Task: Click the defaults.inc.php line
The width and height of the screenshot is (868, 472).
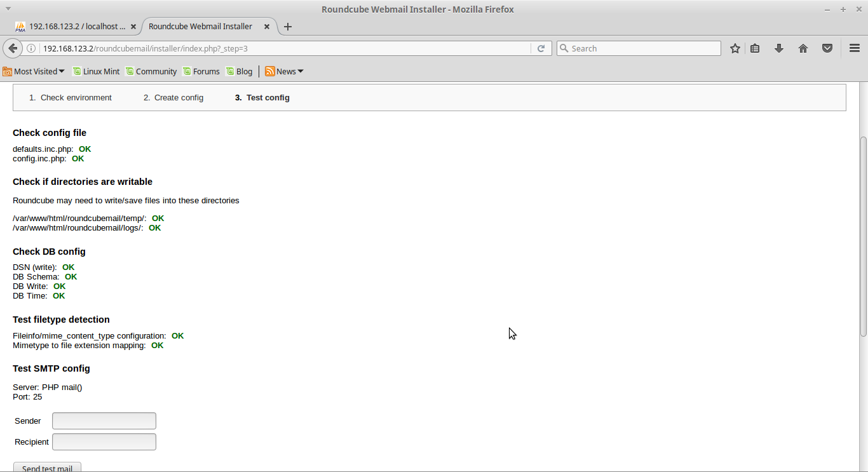Action: (x=52, y=149)
